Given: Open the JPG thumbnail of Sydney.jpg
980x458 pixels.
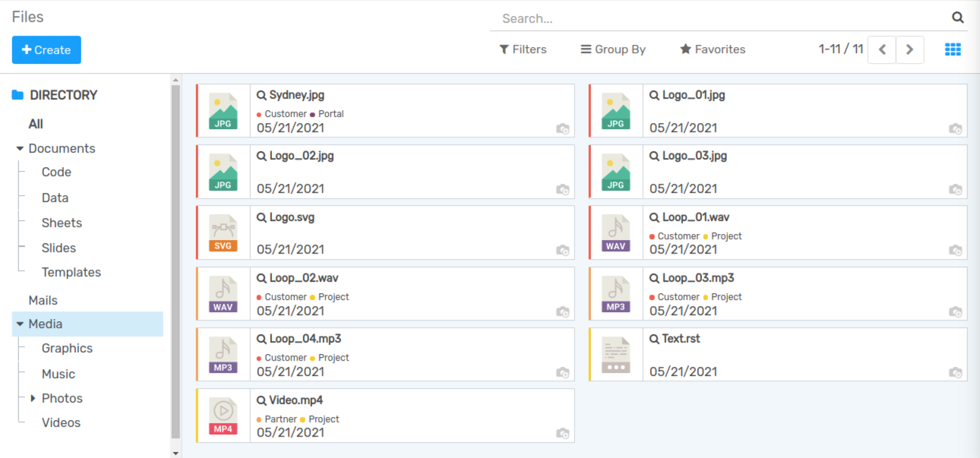Looking at the screenshot, I should (x=223, y=111).
